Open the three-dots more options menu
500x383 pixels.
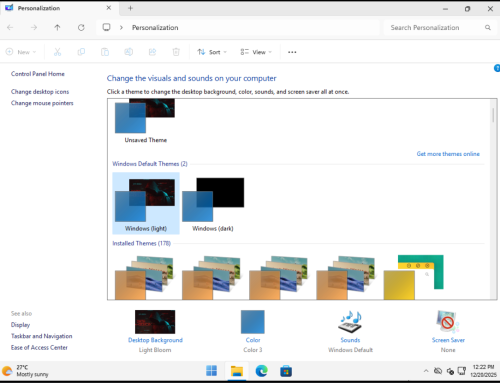click(292, 52)
